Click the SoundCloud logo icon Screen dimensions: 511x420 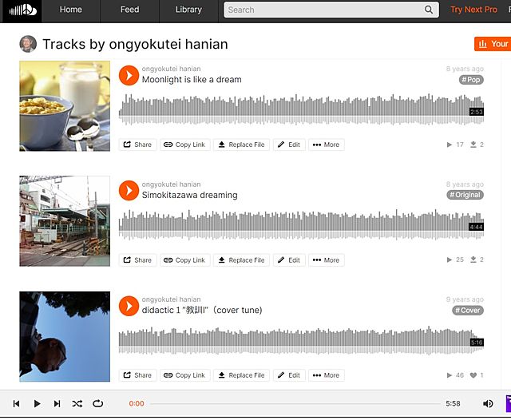tap(20, 10)
